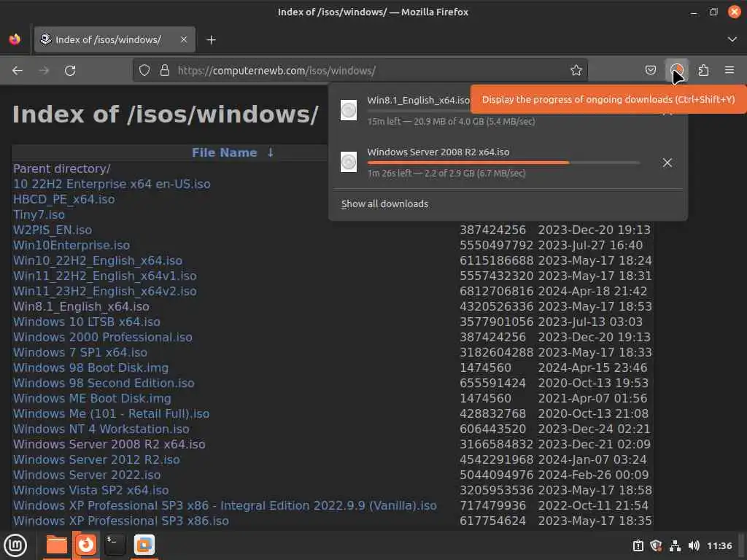Open the Extensions puzzle icon
The width and height of the screenshot is (747, 560).
pyautogui.click(x=703, y=71)
